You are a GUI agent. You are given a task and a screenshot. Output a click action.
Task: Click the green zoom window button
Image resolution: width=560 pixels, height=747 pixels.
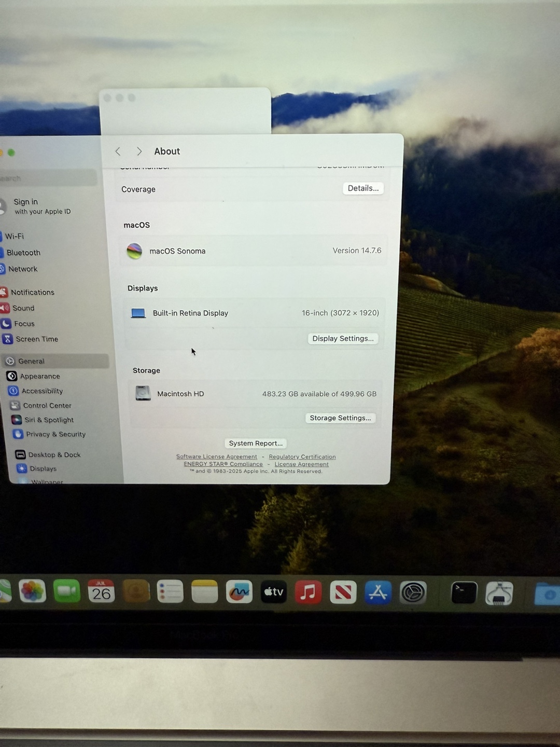[11, 153]
